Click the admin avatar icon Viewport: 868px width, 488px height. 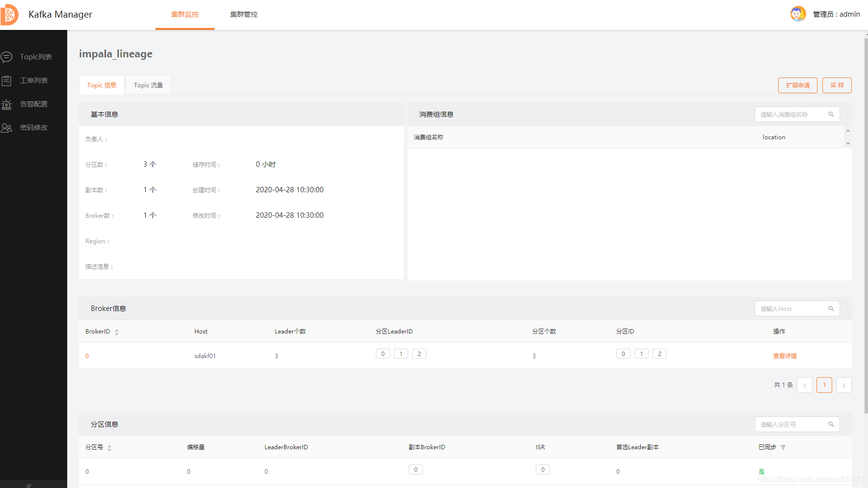pyautogui.click(x=798, y=14)
